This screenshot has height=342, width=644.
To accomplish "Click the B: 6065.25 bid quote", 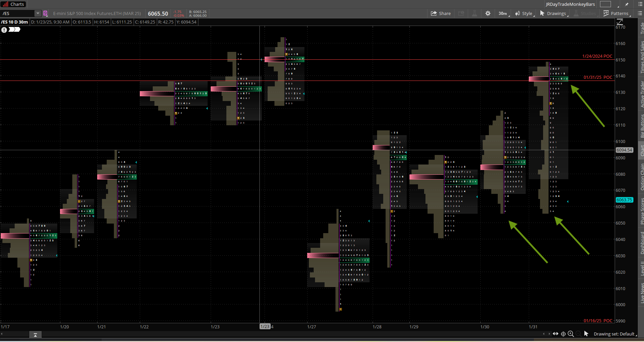I will pos(198,12).
